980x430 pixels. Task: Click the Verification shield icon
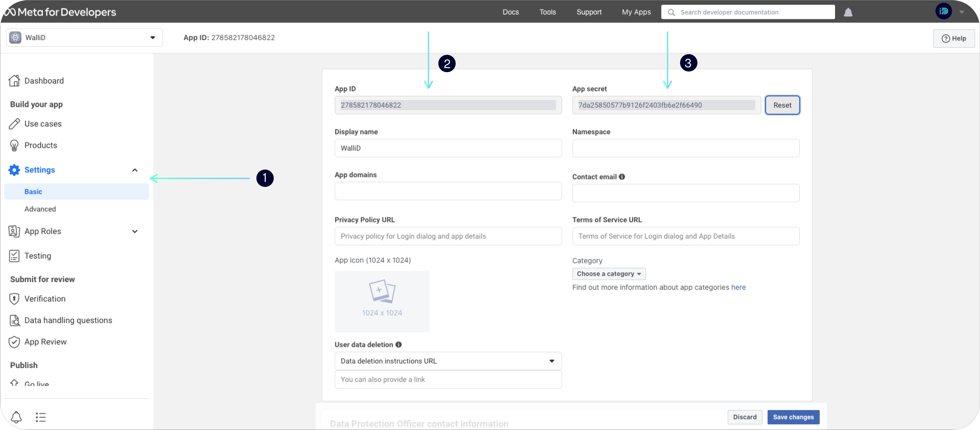[14, 299]
